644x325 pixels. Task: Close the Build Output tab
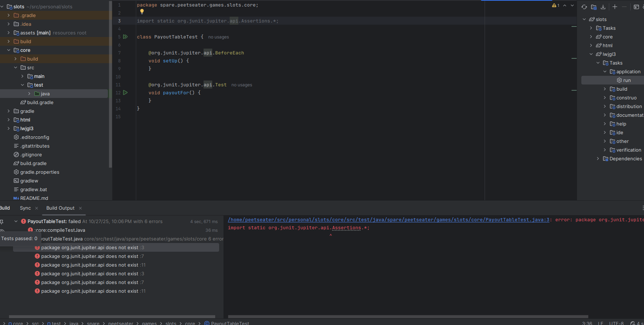pos(80,208)
